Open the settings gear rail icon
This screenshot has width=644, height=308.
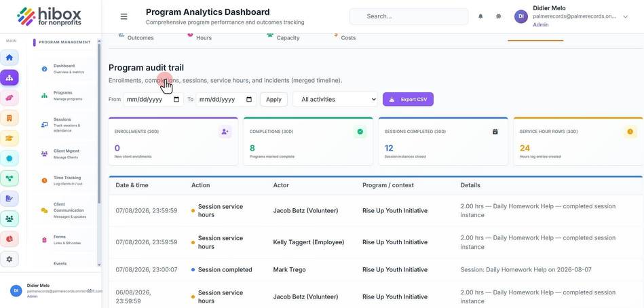coord(9,259)
